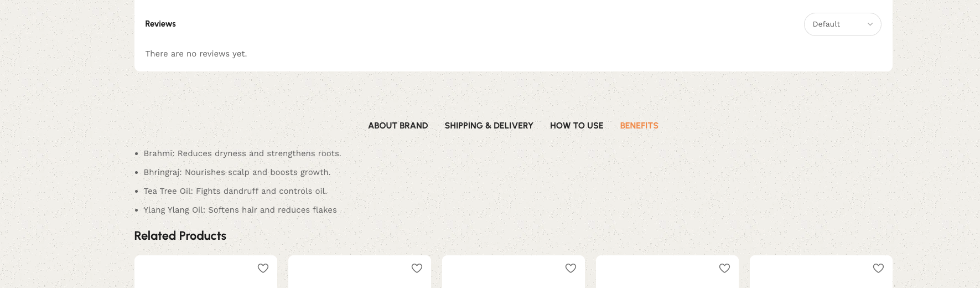Open the fifth related product card
This screenshot has height=288, width=980.
tap(821, 272)
